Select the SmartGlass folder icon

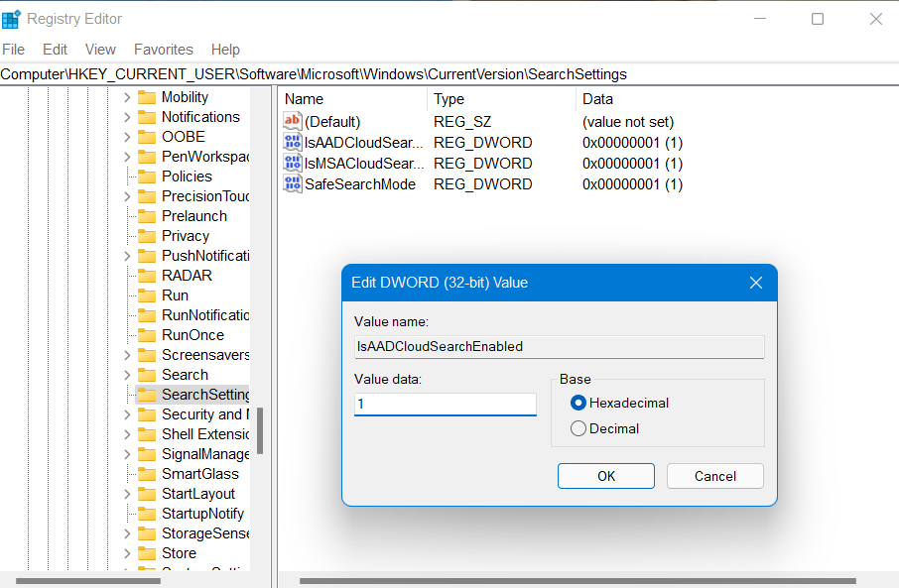click(x=147, y=474)
